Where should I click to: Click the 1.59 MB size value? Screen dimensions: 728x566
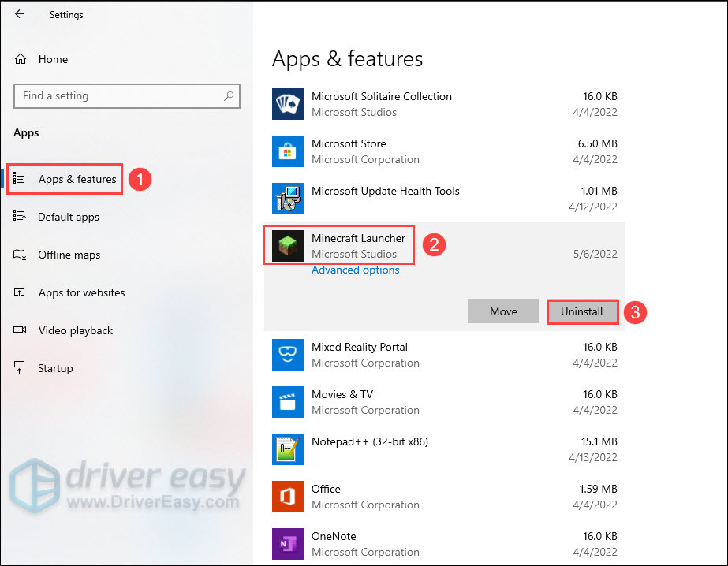[598, 489]
